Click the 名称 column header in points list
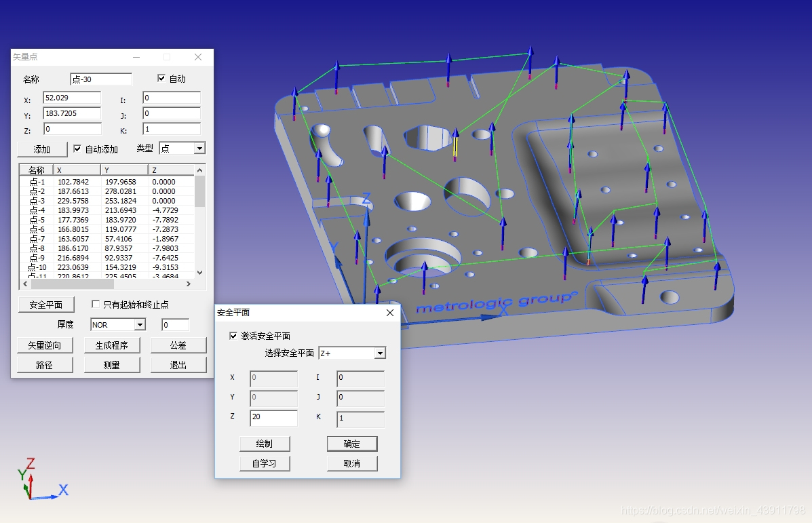Screen dimensions: 812x523 click(36, 170)
